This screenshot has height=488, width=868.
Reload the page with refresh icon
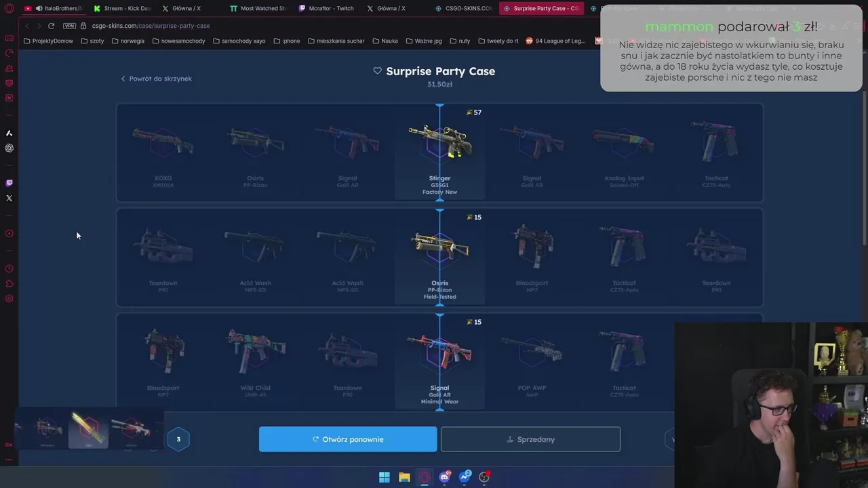[x=51, y=26]
